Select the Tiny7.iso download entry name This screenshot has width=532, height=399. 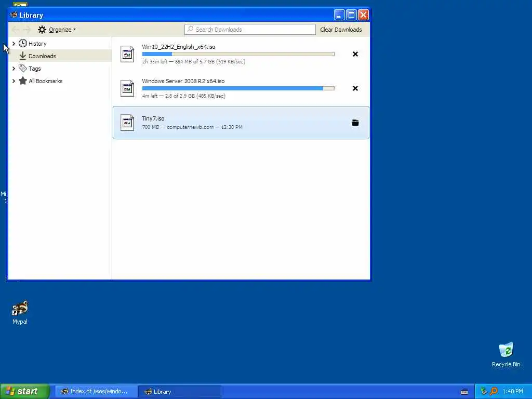point(153,118)
